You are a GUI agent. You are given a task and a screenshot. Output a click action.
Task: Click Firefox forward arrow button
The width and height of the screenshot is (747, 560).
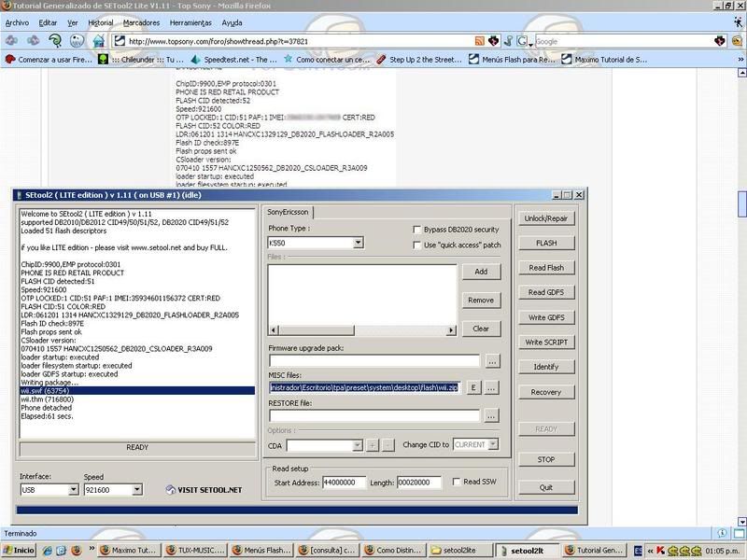33,41
